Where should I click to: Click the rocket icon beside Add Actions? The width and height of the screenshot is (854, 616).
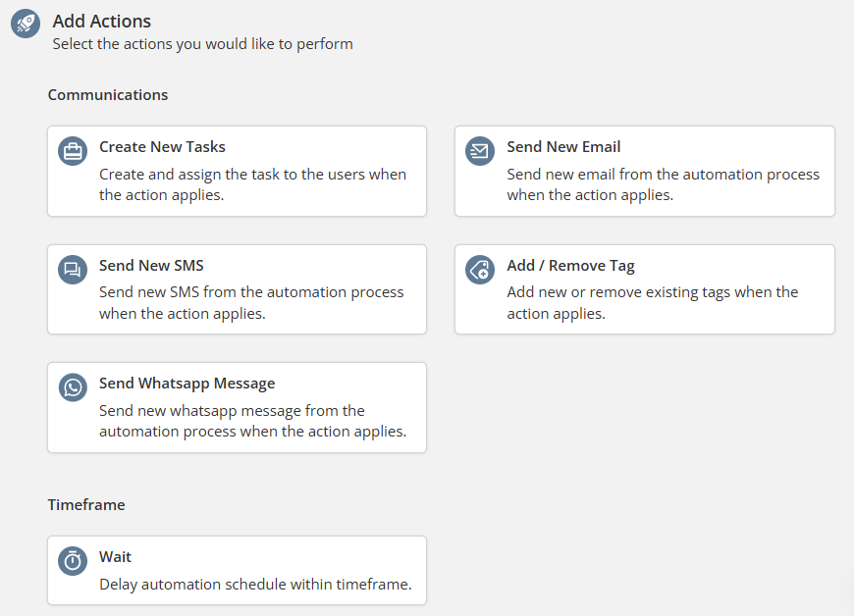26,24
